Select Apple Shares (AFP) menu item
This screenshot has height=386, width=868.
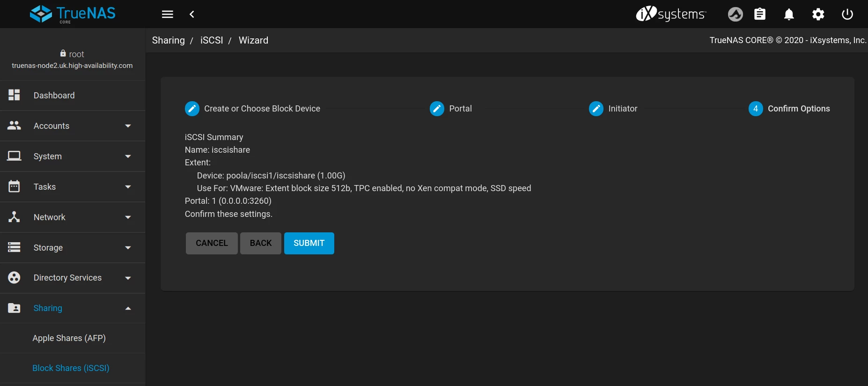69,338
